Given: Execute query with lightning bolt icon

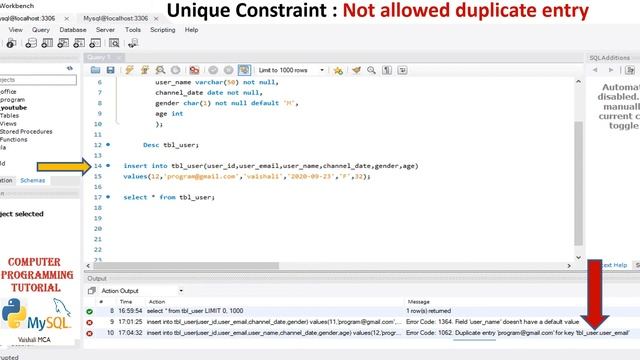Looking at the screenshot, I should [x=129, y=70].
